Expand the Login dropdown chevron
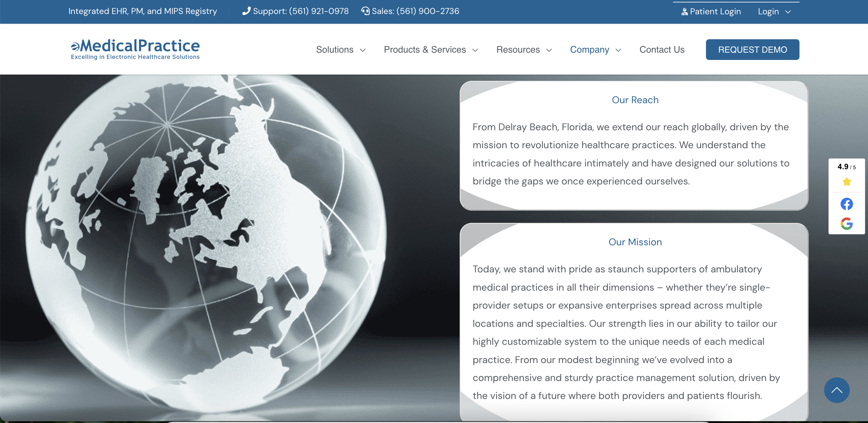Viewport: 868px width, 423px height. point(788,12)
